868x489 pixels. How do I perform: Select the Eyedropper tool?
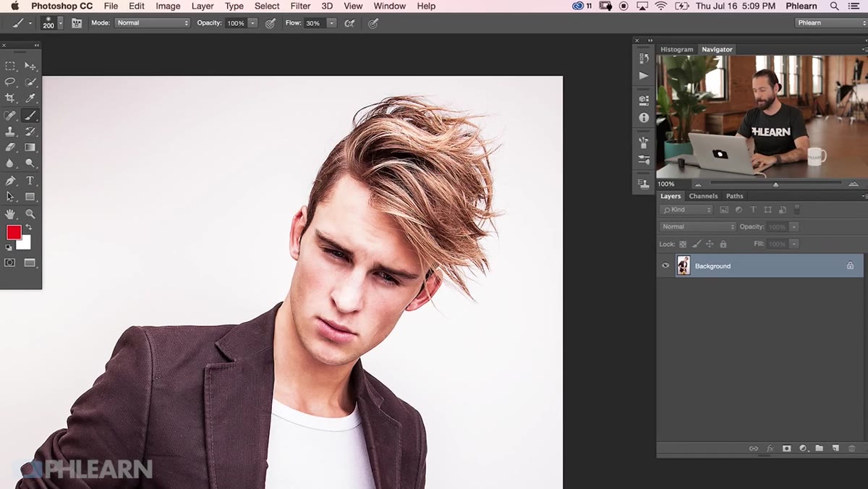[x=30, y=98]
